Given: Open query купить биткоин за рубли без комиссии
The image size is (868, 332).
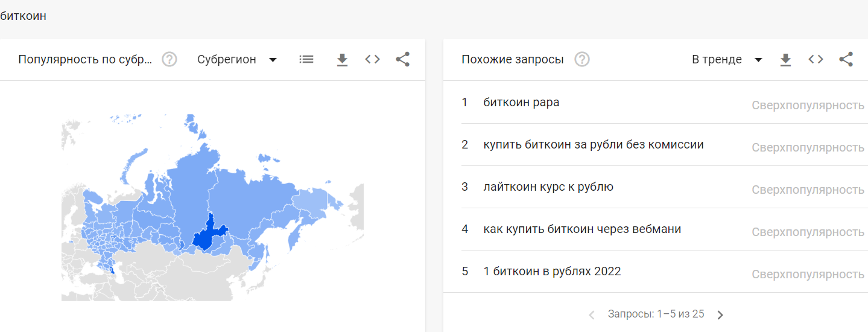Looking at the screenshot, I should coord(593,145).
